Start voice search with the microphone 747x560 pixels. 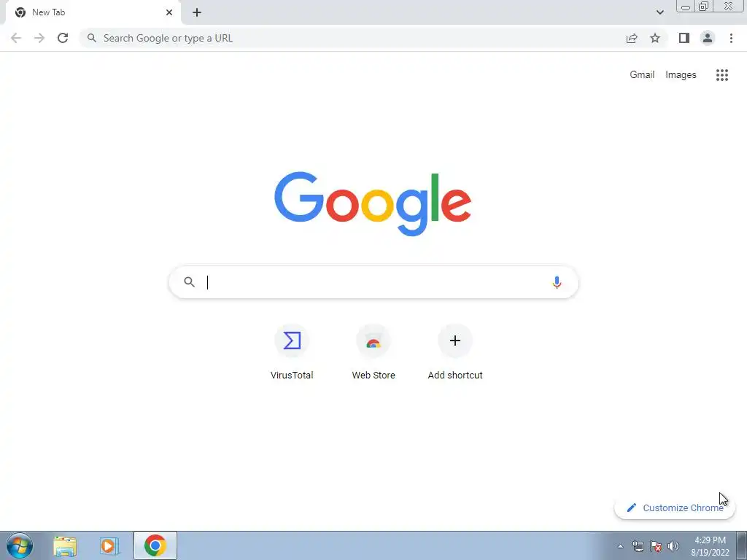557,282
